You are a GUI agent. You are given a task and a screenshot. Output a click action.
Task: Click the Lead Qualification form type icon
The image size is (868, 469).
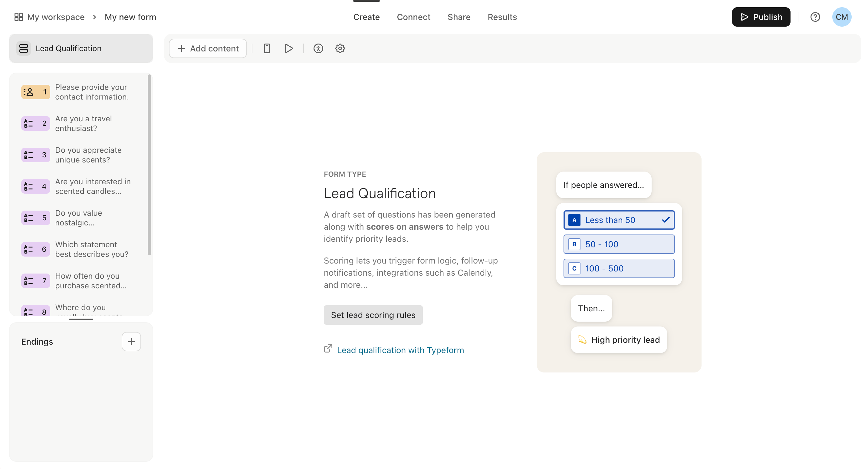point(24,48)
